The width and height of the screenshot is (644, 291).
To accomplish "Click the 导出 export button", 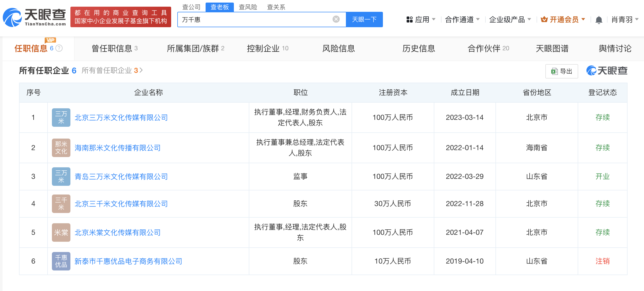I will coord(562,71).
